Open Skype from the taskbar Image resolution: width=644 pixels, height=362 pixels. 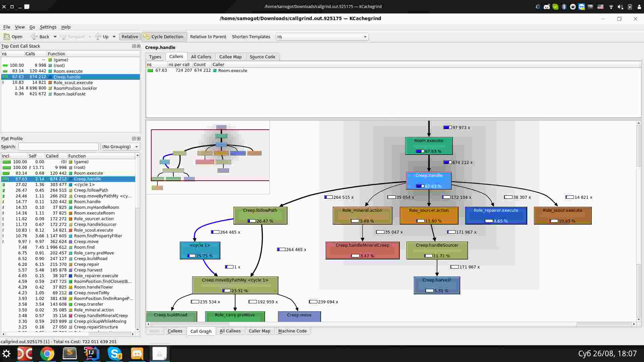click(x=115, y=354)
